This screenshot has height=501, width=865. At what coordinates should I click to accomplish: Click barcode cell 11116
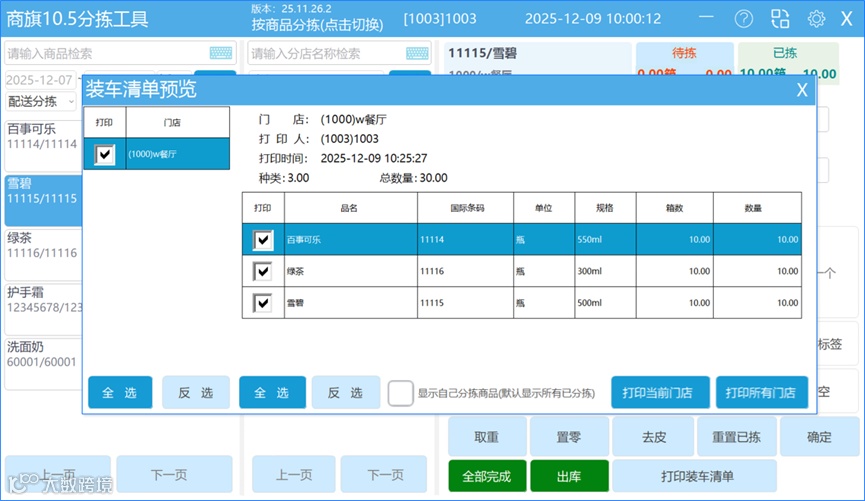point(465,271)
